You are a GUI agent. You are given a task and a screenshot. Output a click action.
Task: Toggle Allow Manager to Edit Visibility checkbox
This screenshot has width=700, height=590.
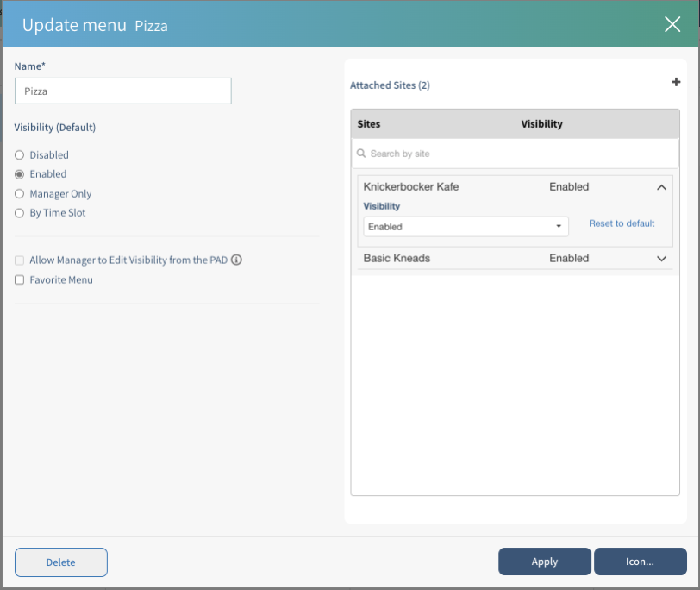point(20,260)
